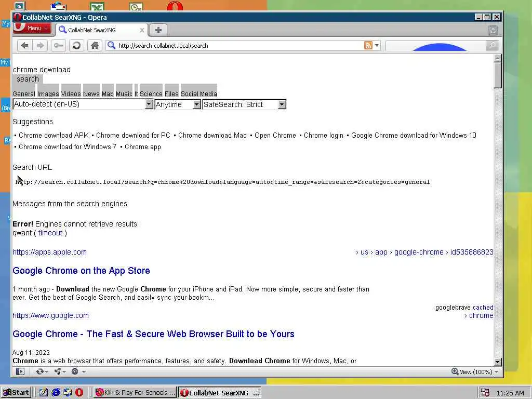Switch to the Map category
The width and height of the screenshot is (532, 399).
[x=108, y=94]
